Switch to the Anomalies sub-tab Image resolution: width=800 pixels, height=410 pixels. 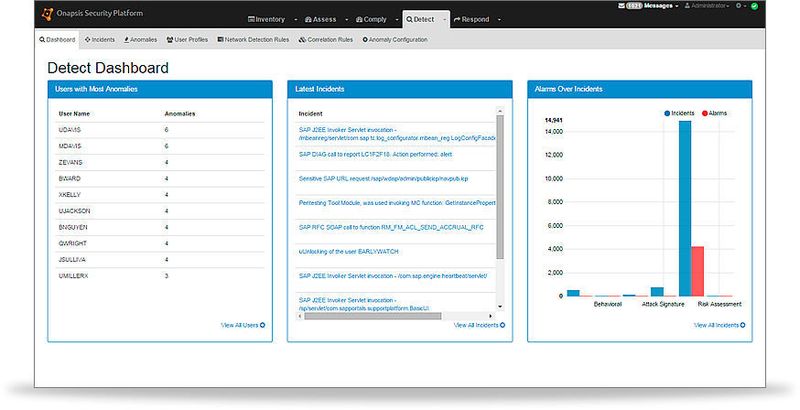point(141,40)
